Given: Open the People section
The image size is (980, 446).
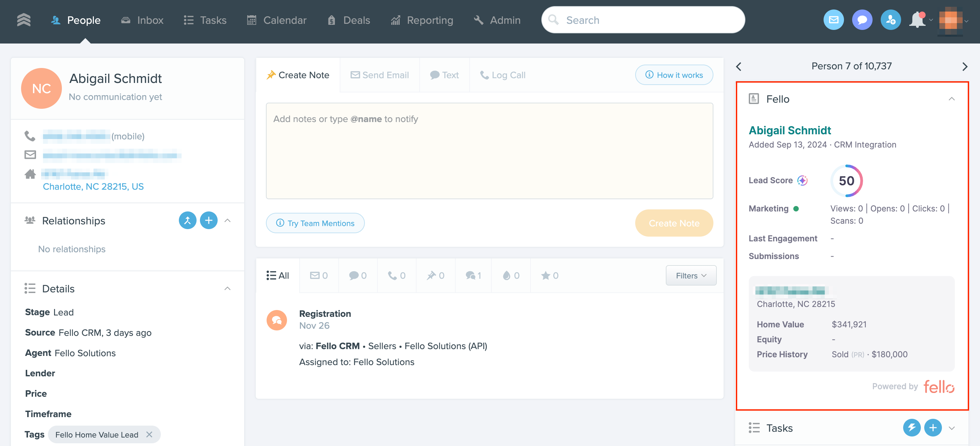Looking at the screenshot, I should 76,20.
